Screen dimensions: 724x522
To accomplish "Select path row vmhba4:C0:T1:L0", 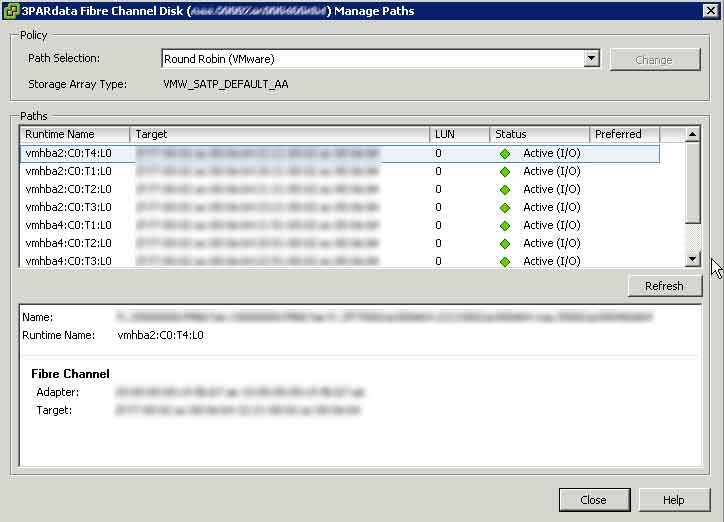I will [340, 225].
